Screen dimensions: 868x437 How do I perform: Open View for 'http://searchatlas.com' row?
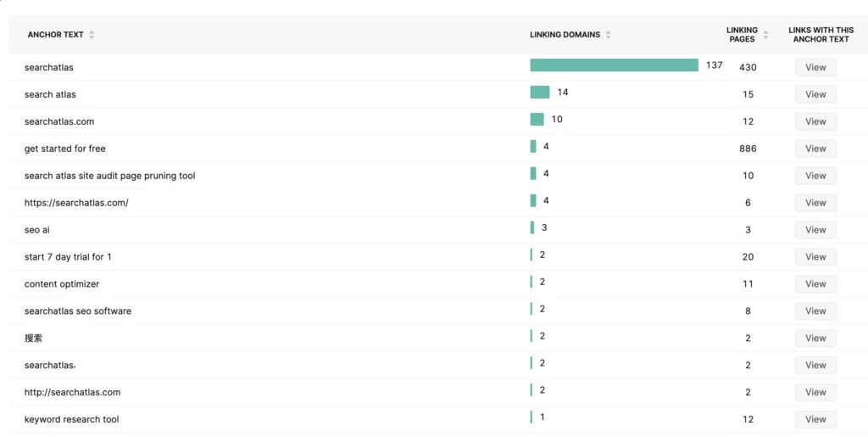click(x=815, y=392)
